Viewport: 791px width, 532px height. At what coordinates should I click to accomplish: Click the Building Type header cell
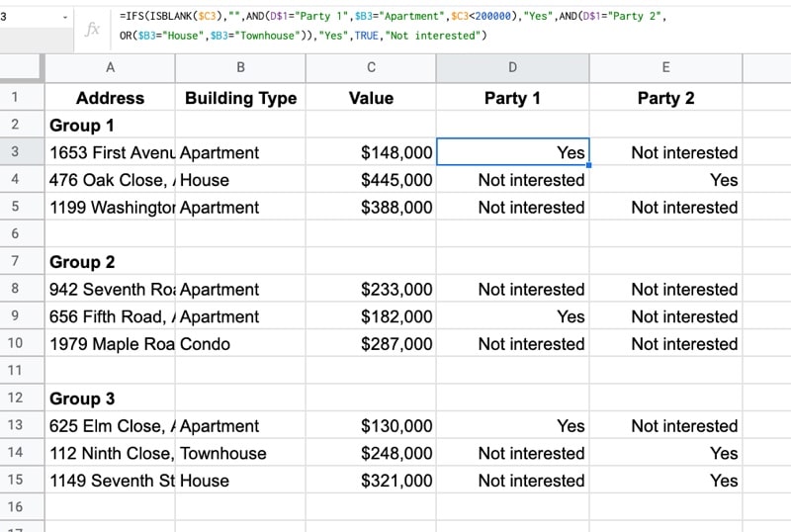pos(240,98)
